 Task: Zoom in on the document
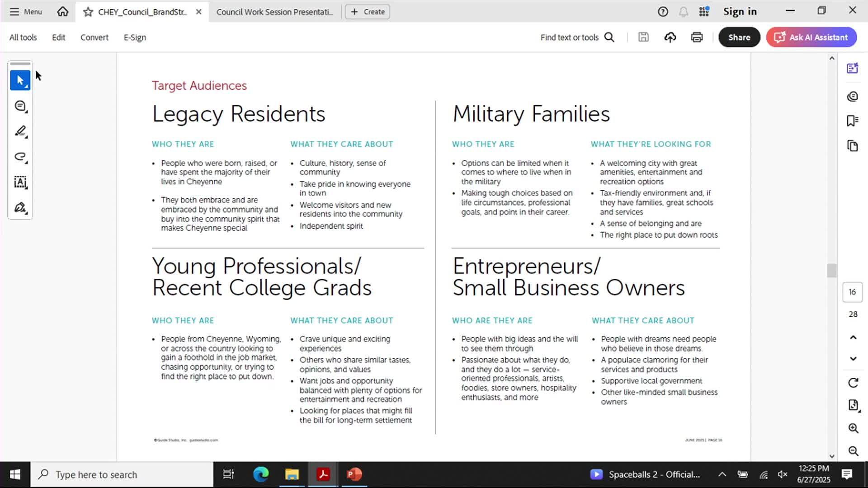point(853,428)
